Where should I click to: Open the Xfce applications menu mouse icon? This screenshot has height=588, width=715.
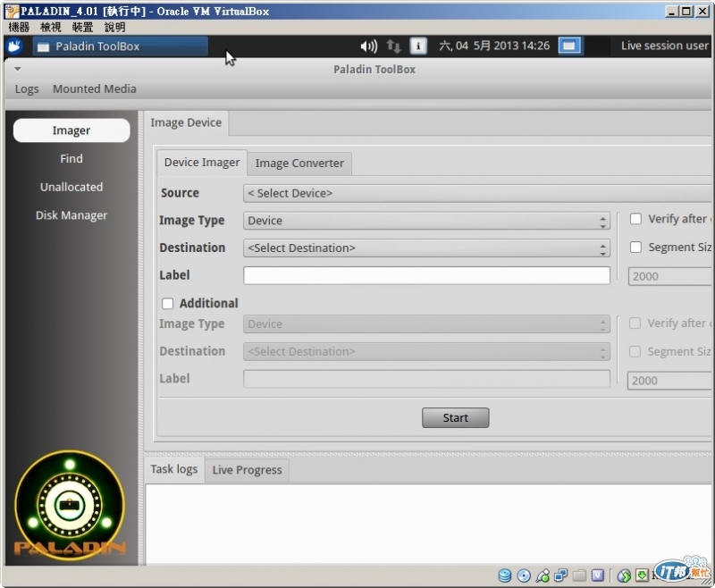14,46
